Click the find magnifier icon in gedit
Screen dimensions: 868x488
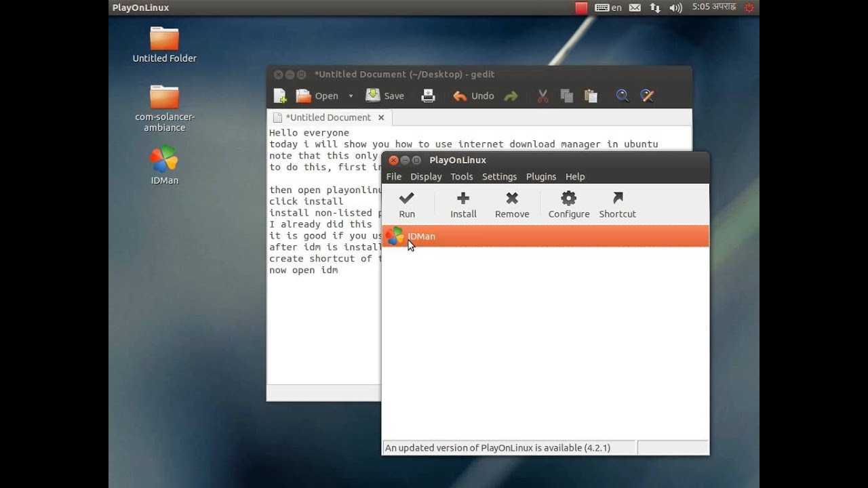click(622, 96)
